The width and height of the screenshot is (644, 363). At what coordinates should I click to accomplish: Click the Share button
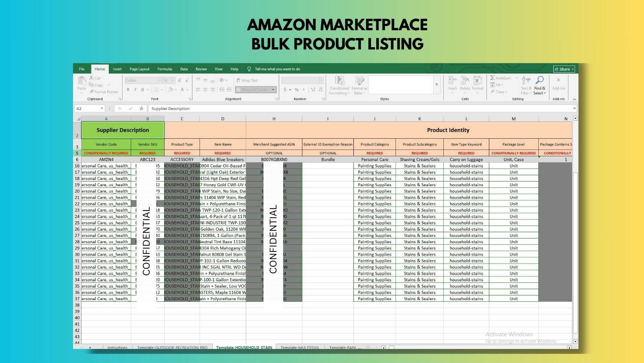[564, 69]
